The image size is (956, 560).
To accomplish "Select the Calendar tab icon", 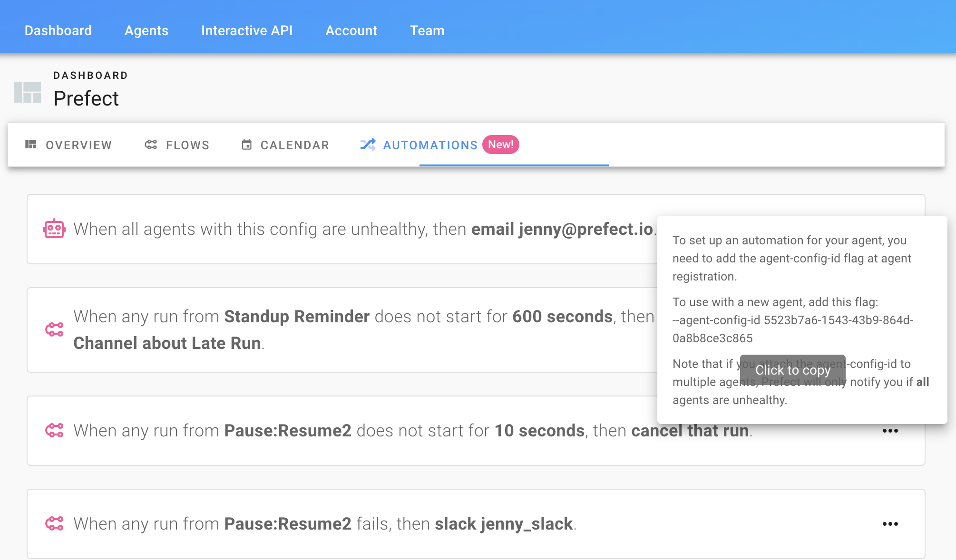I will (247, 145).
